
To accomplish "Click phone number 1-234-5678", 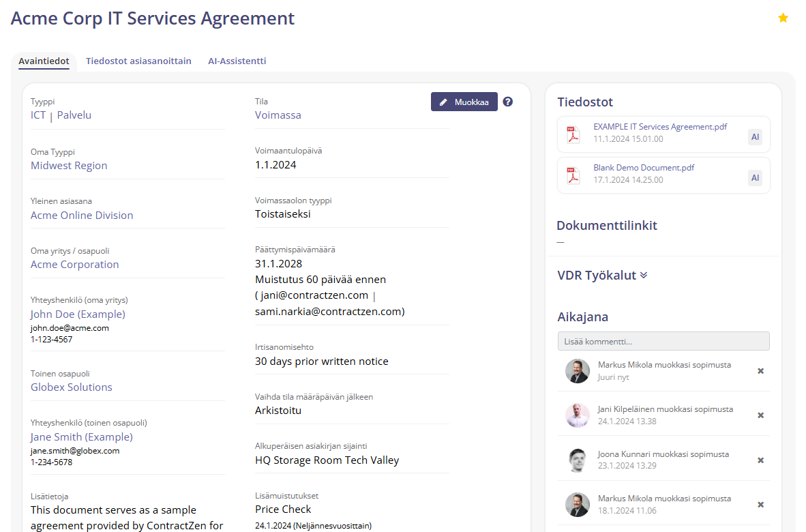I will click(51, 462).
